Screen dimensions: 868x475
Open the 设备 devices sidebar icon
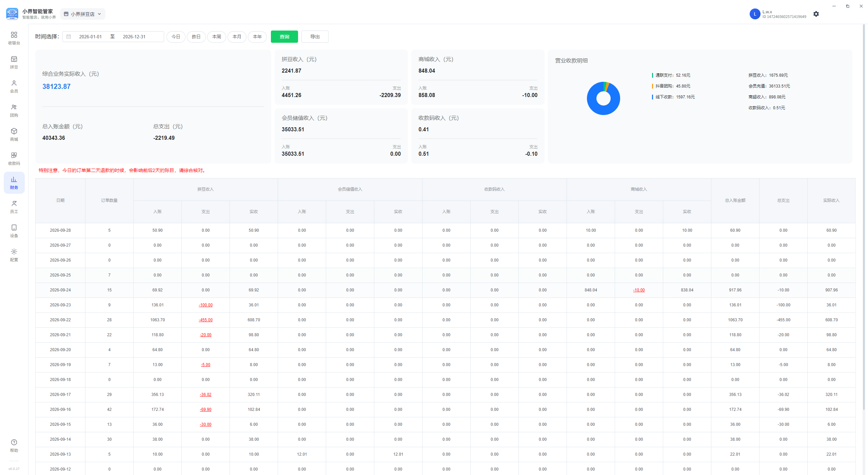tap(14, 231)
